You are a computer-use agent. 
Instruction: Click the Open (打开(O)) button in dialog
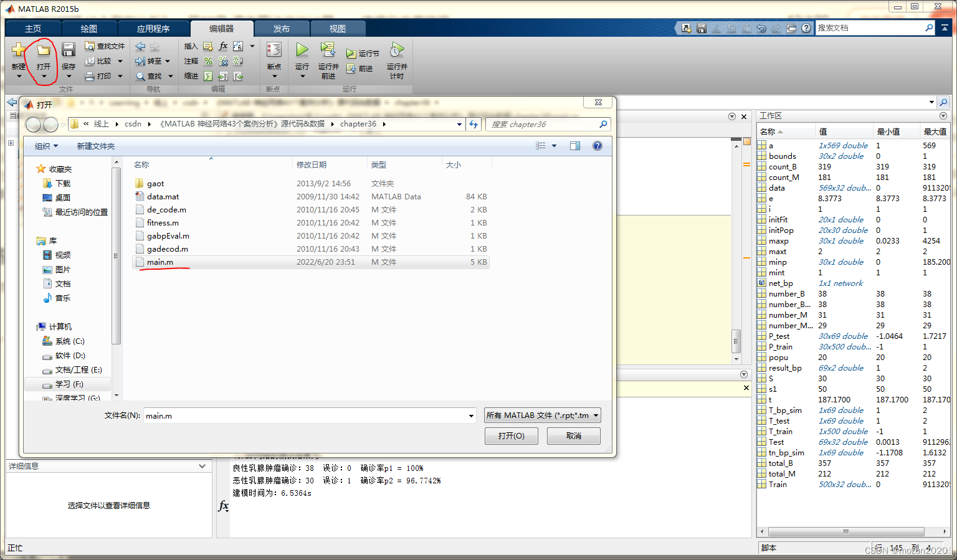pos(512,436)
